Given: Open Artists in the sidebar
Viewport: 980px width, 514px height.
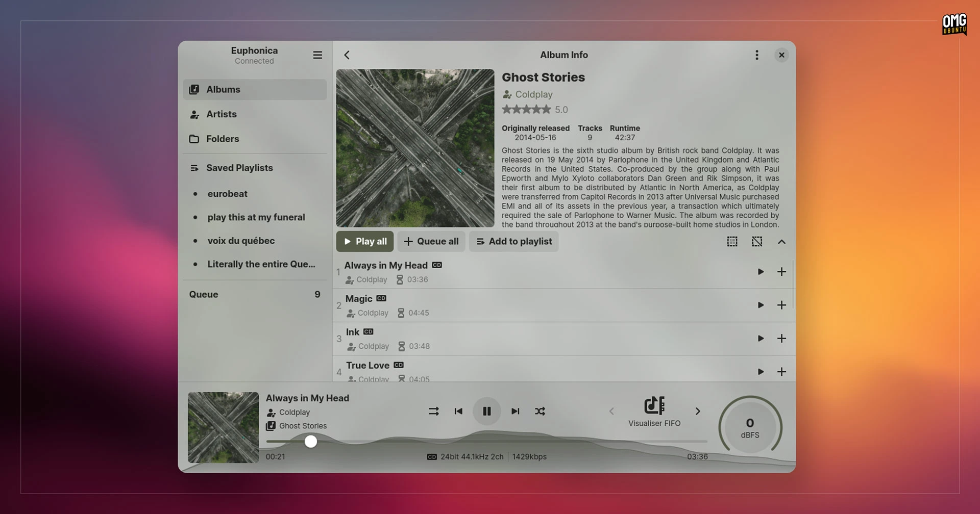Looking at the screenshot, I should pyautogui.click(x=255, y=114).
